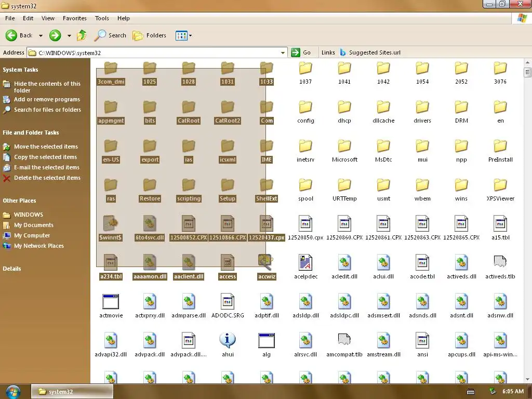Select the ADODC.SRG file icon
The width and height of the screenshot is (532, 399).
point(228,302)
